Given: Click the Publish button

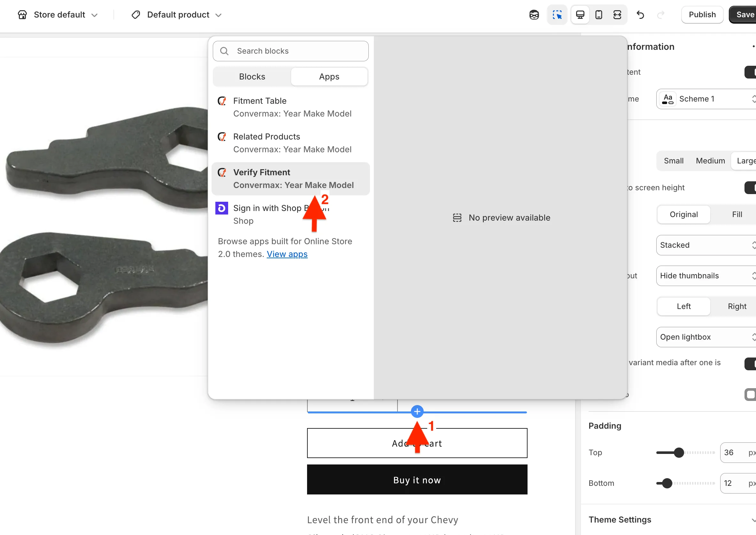Looking at the screenshot, I should coord(702,15).
